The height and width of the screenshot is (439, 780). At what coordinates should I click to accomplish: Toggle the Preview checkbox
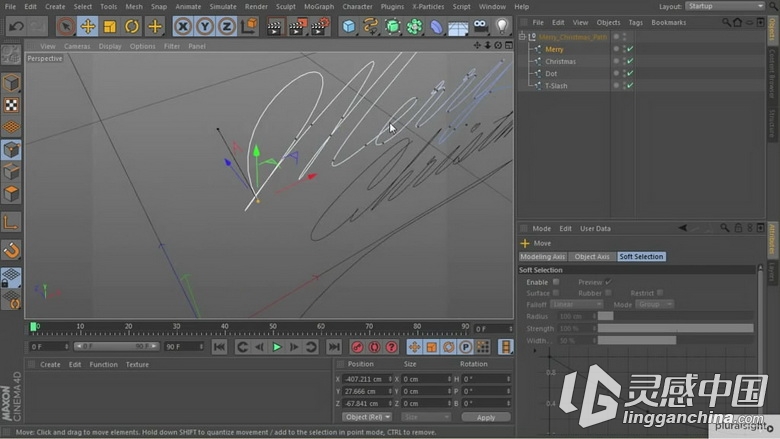608,282
